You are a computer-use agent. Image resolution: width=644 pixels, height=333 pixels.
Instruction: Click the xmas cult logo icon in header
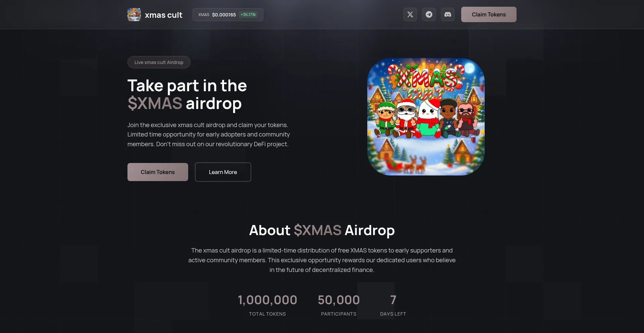pos(134,14)
